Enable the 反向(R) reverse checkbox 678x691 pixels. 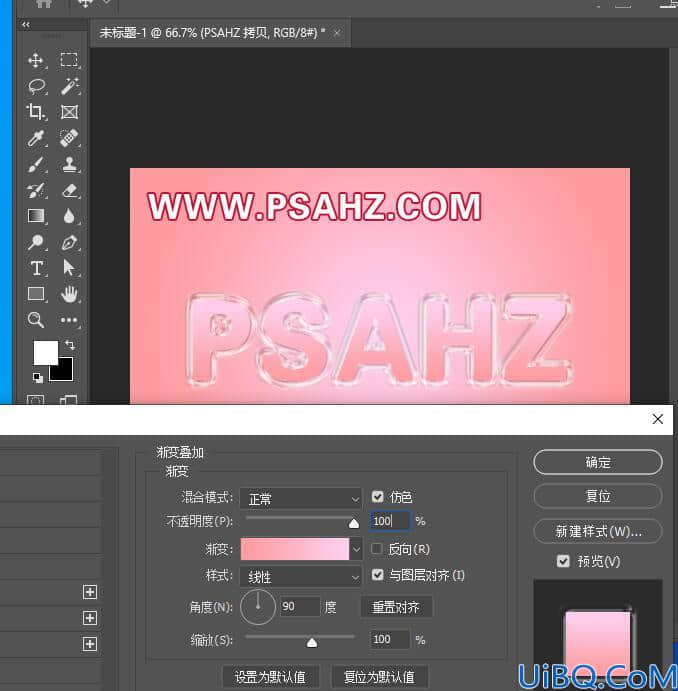(377, 549)
